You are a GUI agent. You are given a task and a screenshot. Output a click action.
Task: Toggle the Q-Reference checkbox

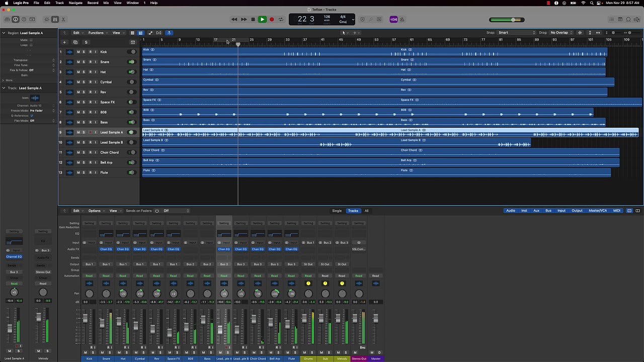click(x=31, y=116)
